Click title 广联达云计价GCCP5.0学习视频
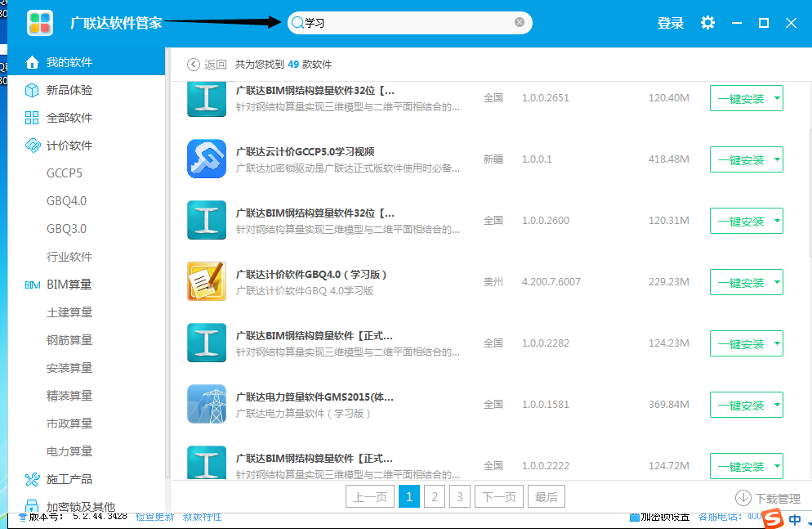This screenshot has width=812, height=529. tap(305, 152)
